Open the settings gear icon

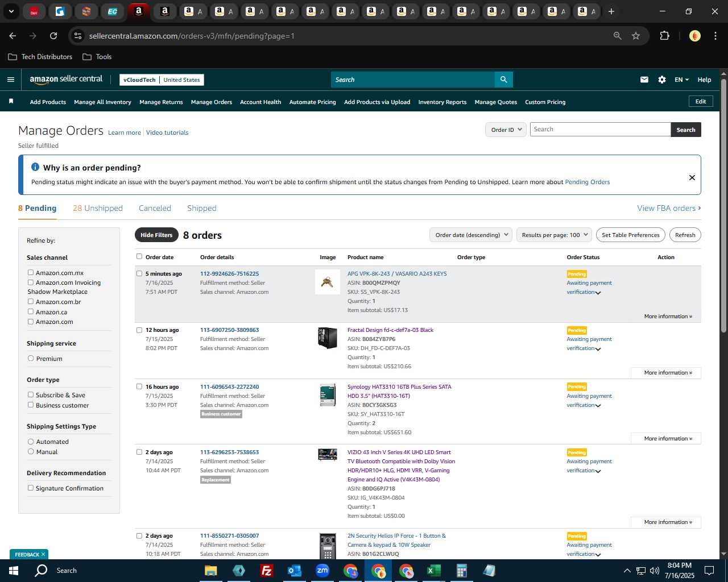(662, 80)
